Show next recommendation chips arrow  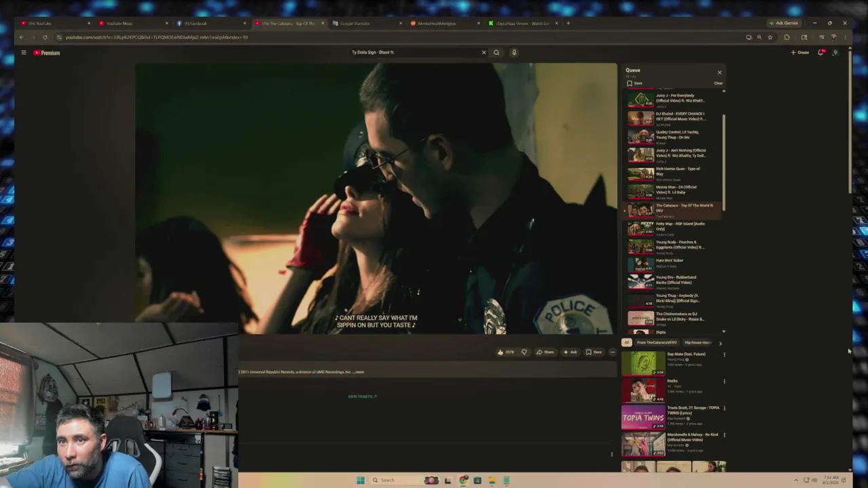tap(720, 343)
